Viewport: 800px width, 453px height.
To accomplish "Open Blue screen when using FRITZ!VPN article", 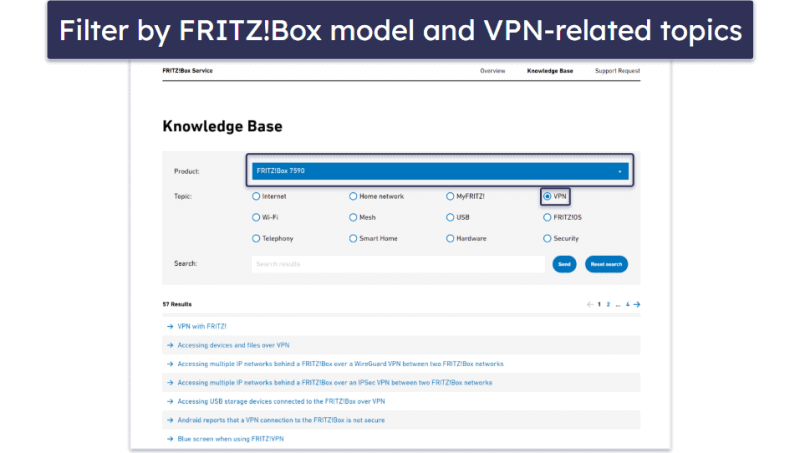I will click(x=231, y=439).
